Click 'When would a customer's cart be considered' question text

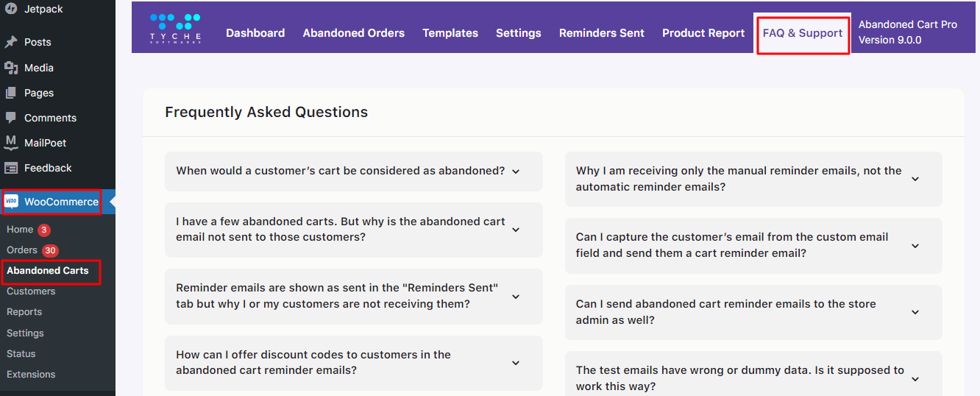click(x=341, y=171)
